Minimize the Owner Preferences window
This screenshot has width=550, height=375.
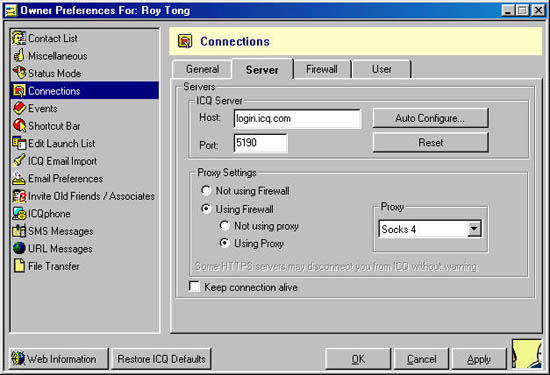coord(508,11)
